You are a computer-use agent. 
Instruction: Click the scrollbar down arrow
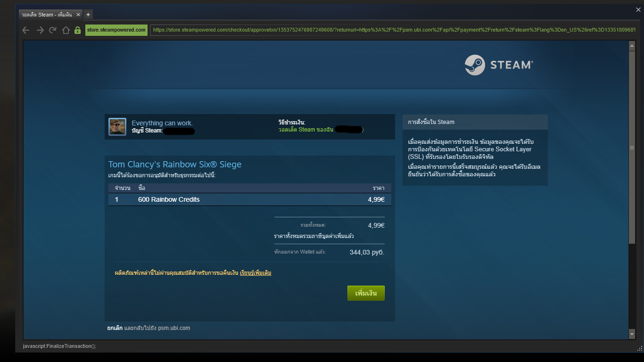[632, 334]
